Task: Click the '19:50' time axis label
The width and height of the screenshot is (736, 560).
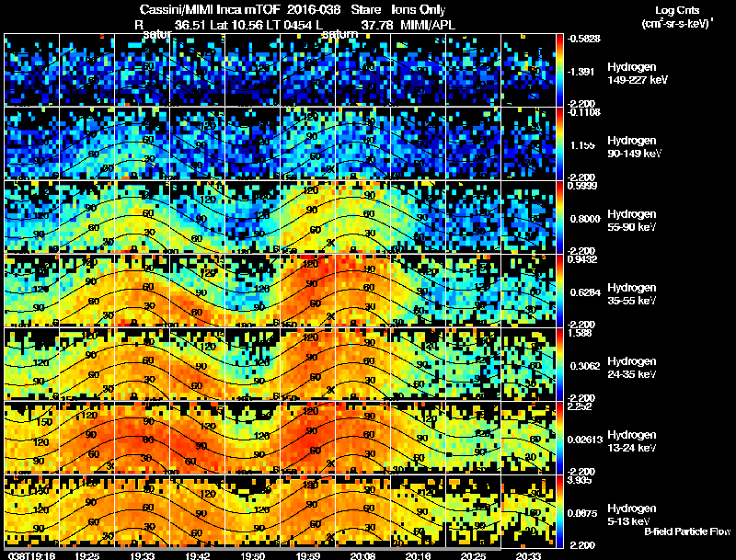Action: tap(252, 555)
